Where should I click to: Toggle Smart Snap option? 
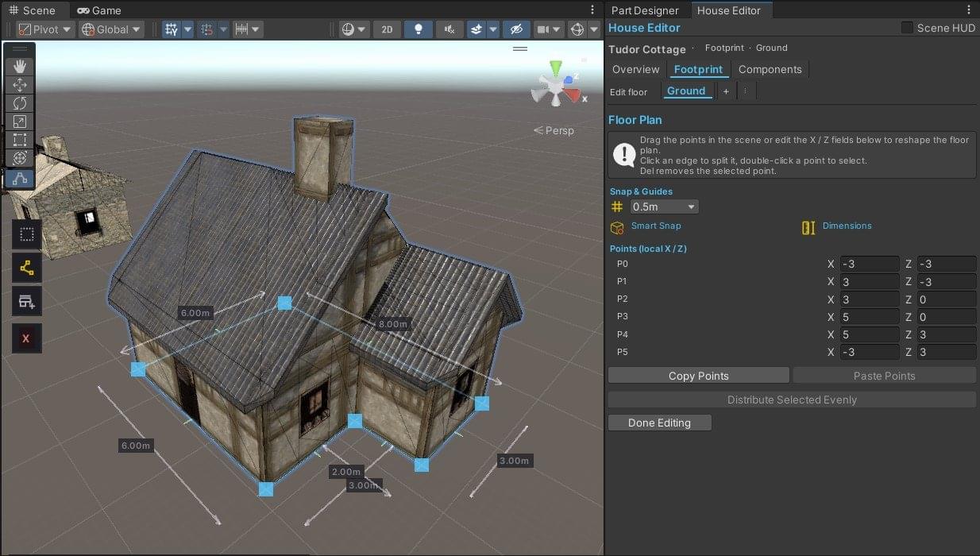tap(656, 226)
